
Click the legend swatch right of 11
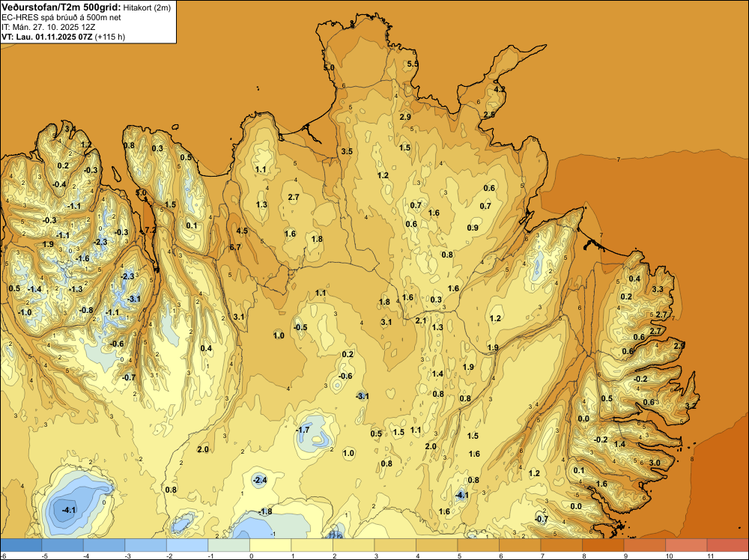(x=727, y=545)
